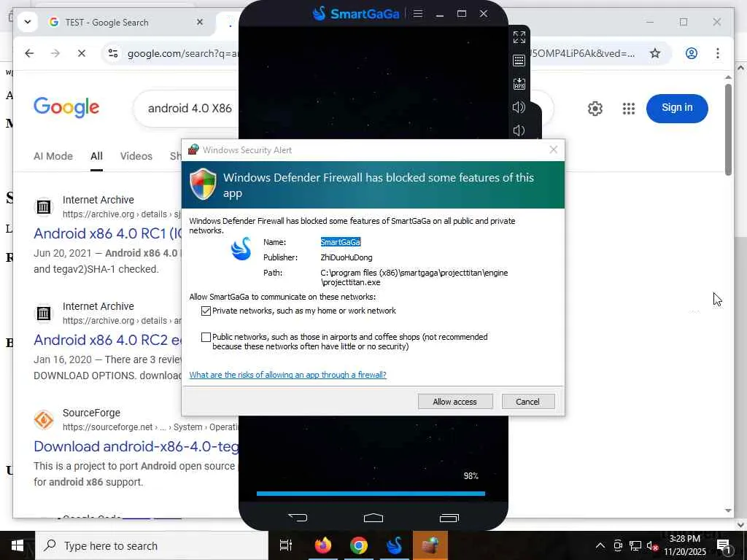This screenshot has height=560, width=747.
Task: Close the TEST - Google Search tab
Action: [200, 22]
